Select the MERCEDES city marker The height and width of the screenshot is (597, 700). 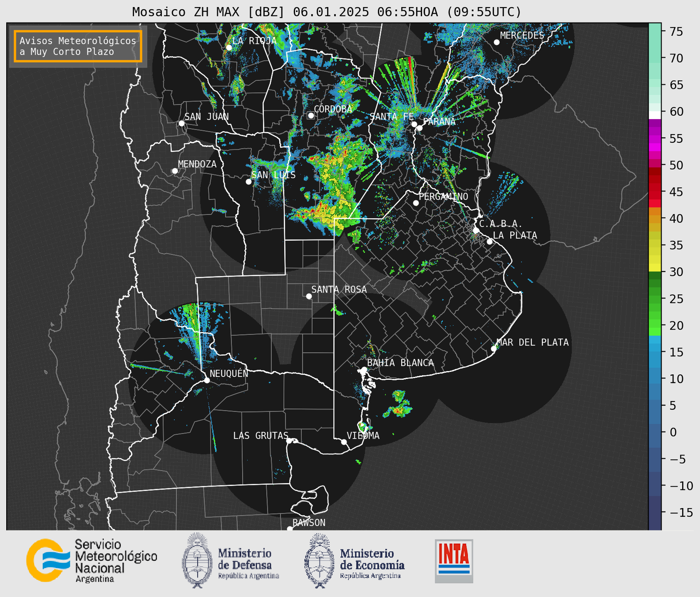pyautogui.click(x=497, y=42)
